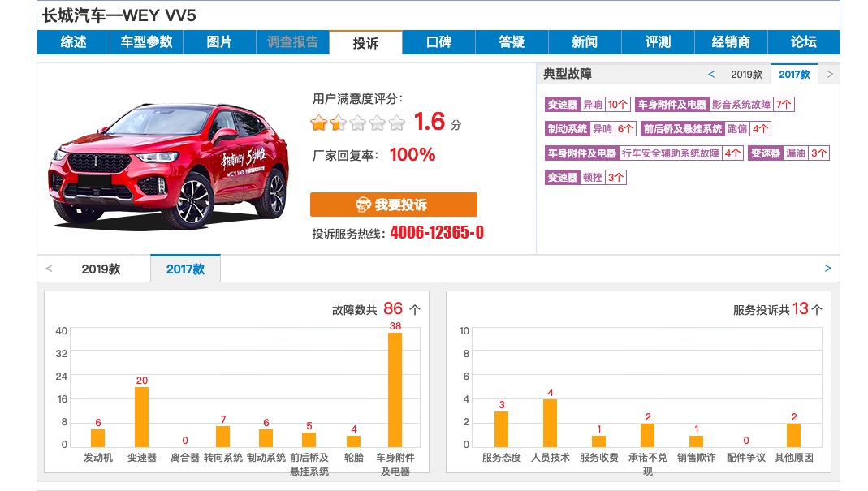The width and height of the screenshot is (868, 491).
Task: Click the red WEY VV5 car image
Action: point(168,165)
